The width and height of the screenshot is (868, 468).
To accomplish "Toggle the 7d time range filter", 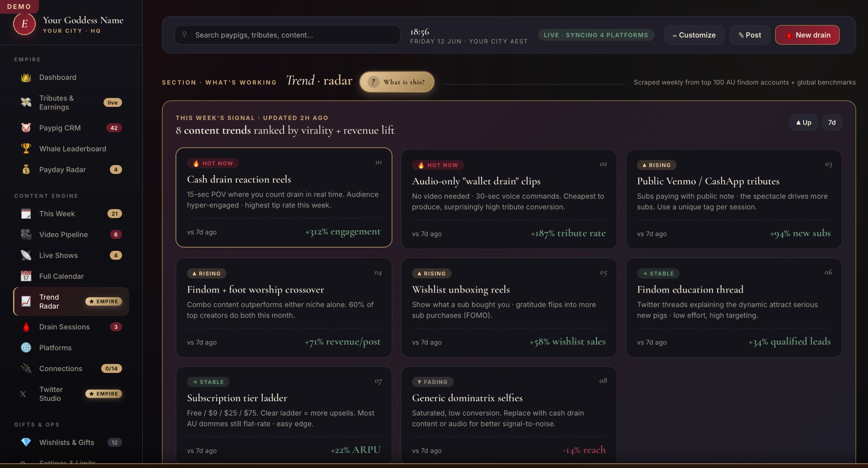I will point(832,123).
